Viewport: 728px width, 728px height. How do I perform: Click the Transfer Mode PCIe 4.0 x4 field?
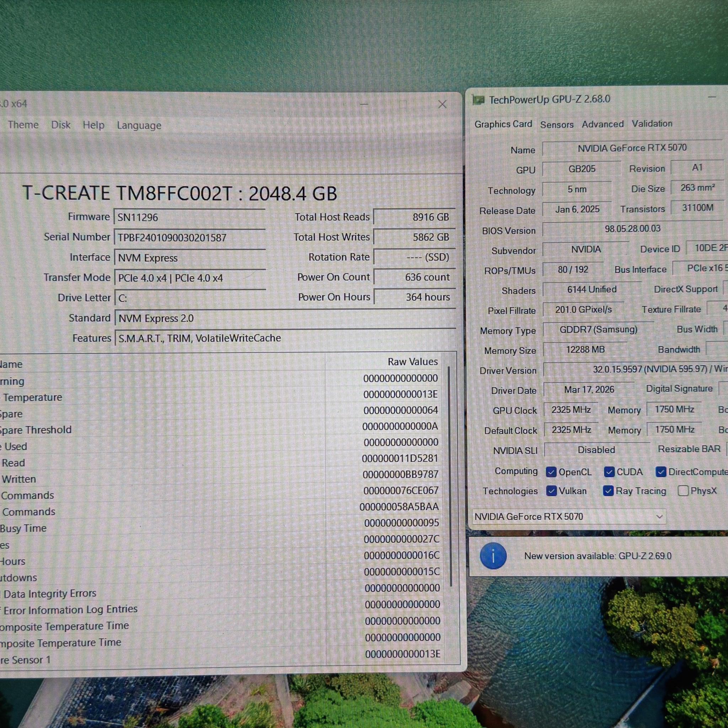190,278
